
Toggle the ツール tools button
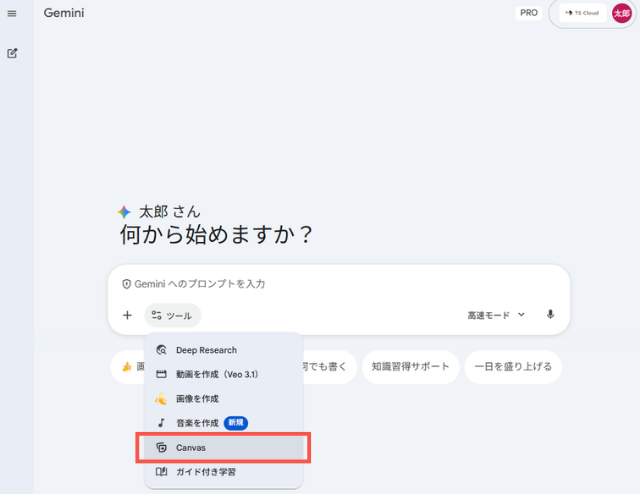click(x=172, y=315)
